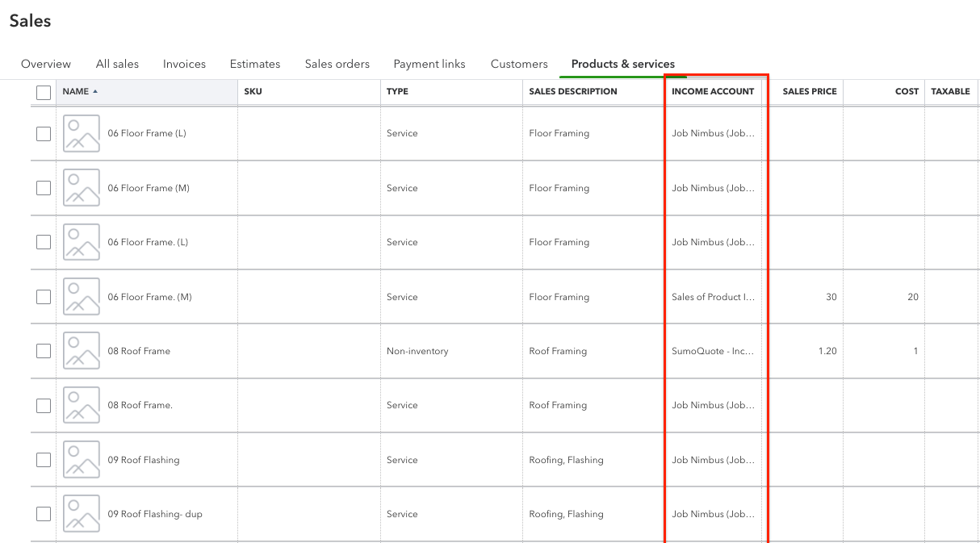Screen dimensions: 980x543
Task: Select checkbox for 06 Floor Frame (M)
Action: [x=44, y=188]
